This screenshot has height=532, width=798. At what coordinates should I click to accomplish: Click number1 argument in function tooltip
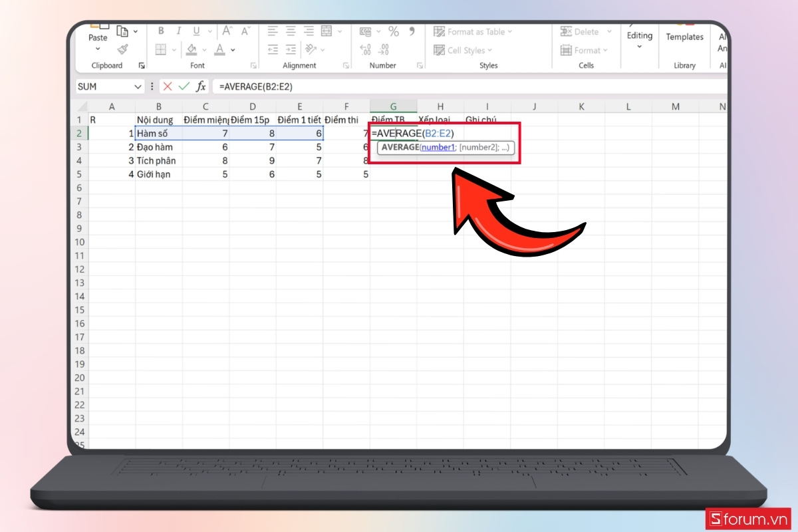coord(437,147)
